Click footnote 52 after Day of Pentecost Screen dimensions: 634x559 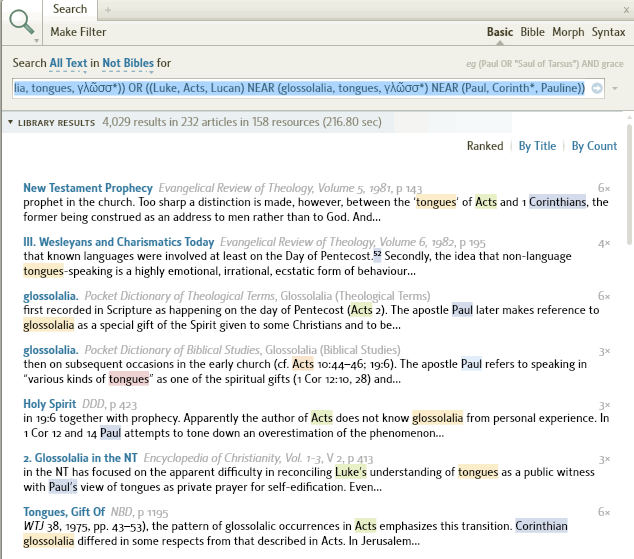[x=377, y=255]
